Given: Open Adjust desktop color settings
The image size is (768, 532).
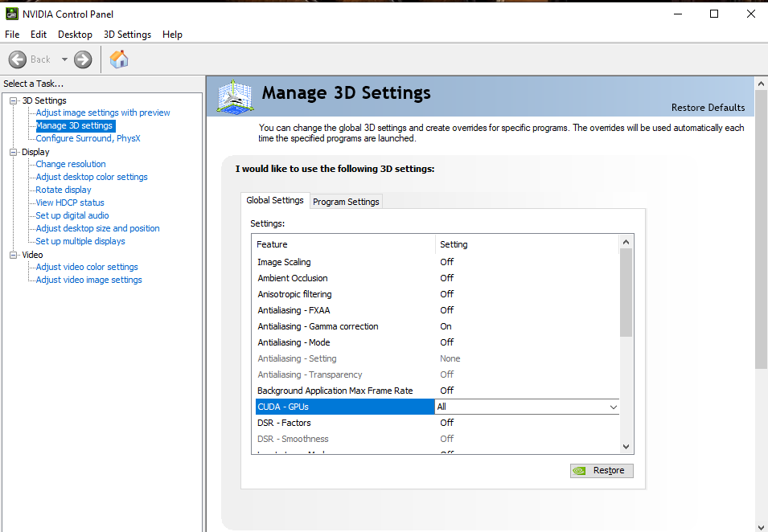Looking at the screenshot, I should coord(92,177).
